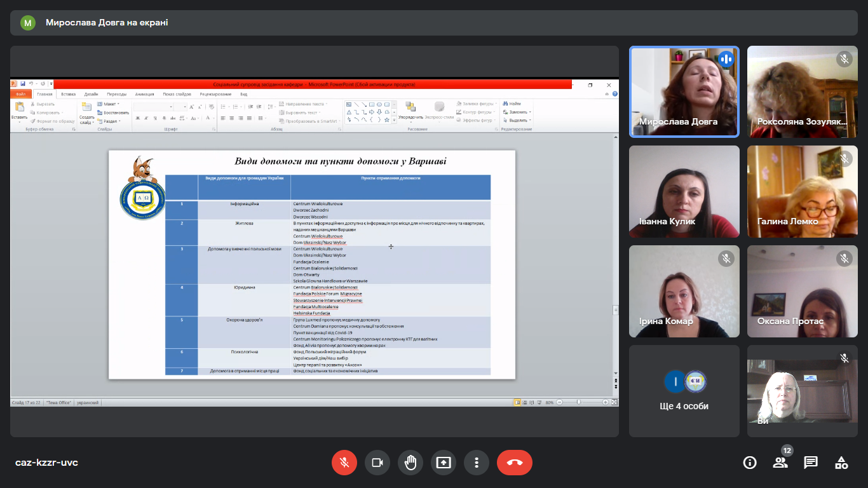The image size is (868, 488).
Task: Click the Ще 4 особи tile
Action: click(x=684, y=391)
